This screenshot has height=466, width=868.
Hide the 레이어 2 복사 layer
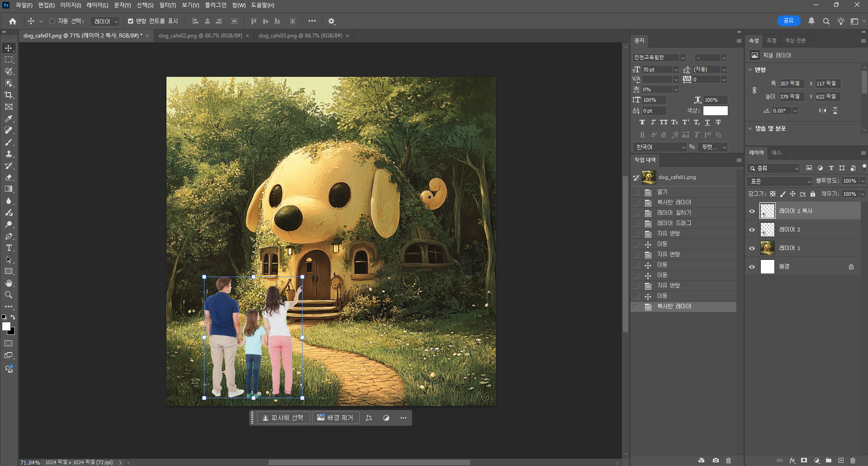click(x=752, y=211)
